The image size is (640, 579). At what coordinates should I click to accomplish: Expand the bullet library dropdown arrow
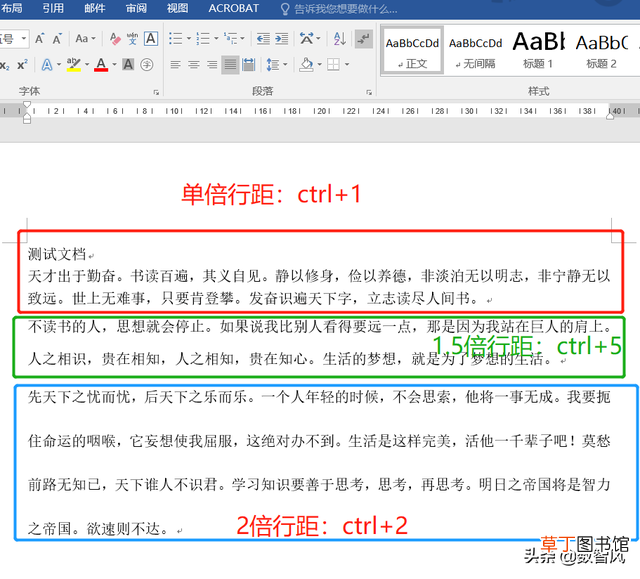point(189,39)
